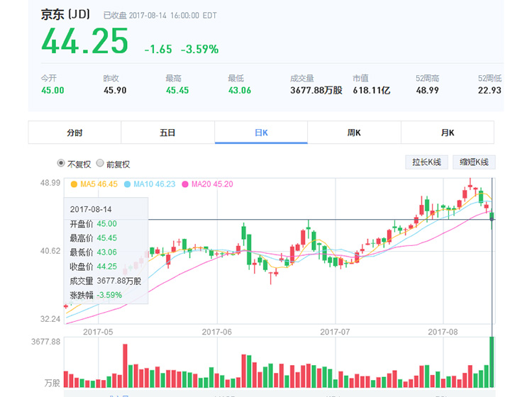Screen dimensions: 532x397
Task: Click the blue MA10 legend dot
Action: click(x=127, y=184)
